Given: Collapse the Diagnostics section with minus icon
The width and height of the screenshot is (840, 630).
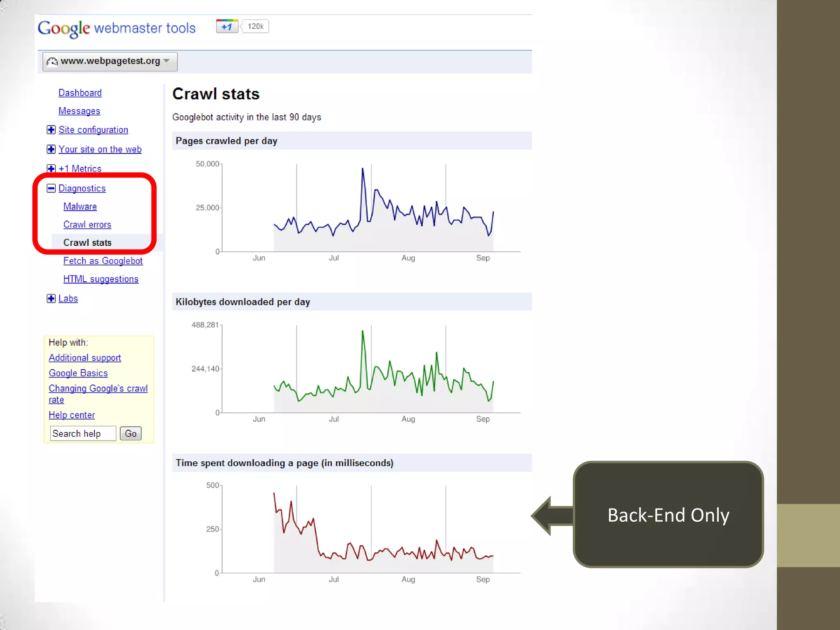Looking at the screenshot, I should (51, 188).
